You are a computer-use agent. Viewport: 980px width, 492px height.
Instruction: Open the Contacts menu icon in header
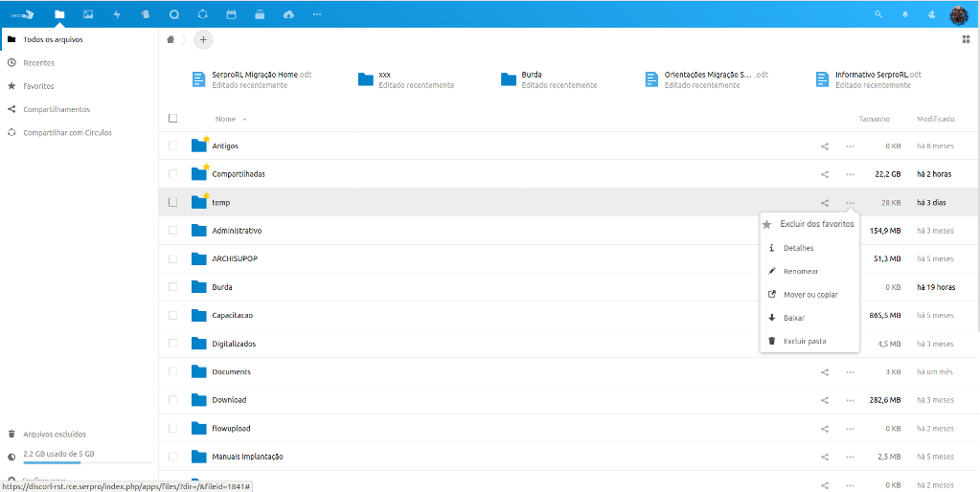(931, 14)
